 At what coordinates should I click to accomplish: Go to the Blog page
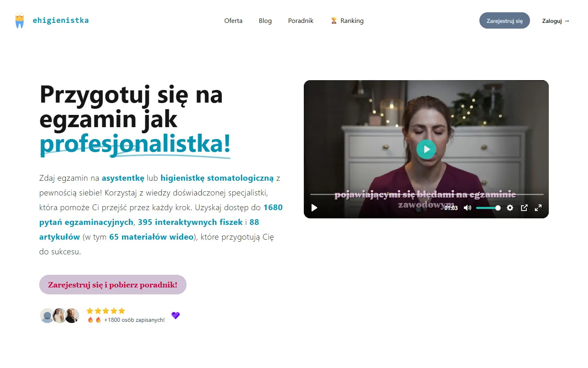pos(265,21)
